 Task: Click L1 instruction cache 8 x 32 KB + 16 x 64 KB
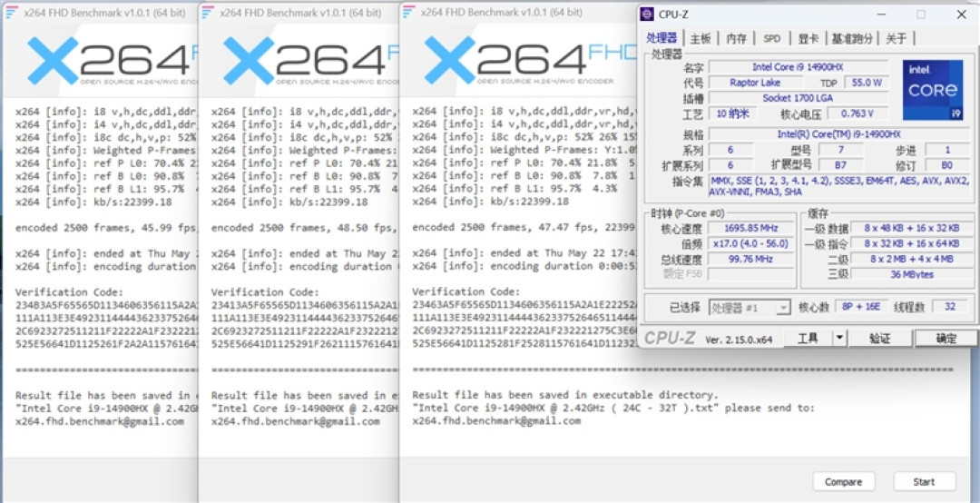coord(911,243)
